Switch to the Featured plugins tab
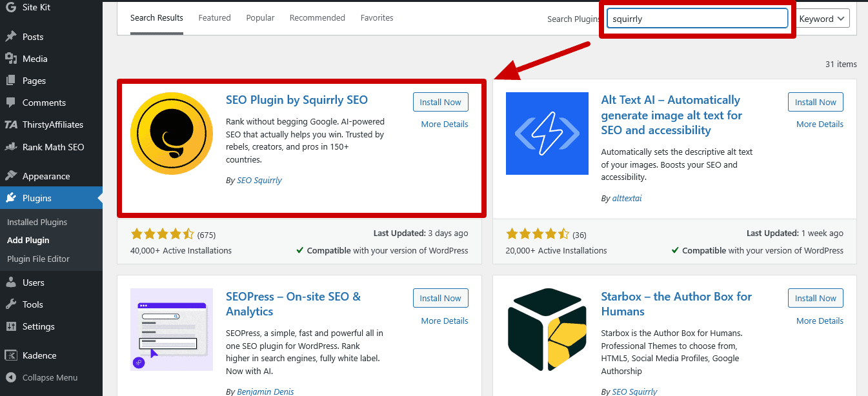This screenshot has width=868, height=396. click(x=214, y=17)
